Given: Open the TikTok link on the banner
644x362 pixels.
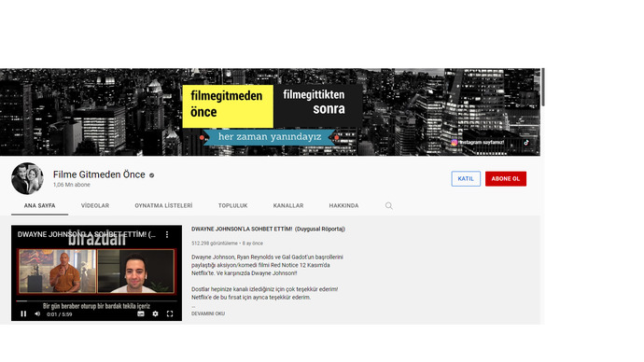Looking at the screenshot, I should [526, 143].
